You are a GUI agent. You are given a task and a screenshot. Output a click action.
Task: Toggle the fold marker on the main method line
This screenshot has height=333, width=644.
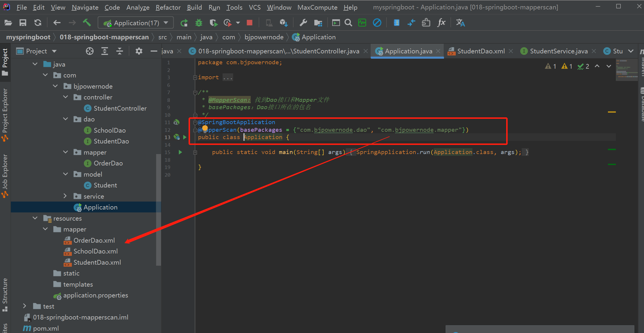click(x=195, y=152)
